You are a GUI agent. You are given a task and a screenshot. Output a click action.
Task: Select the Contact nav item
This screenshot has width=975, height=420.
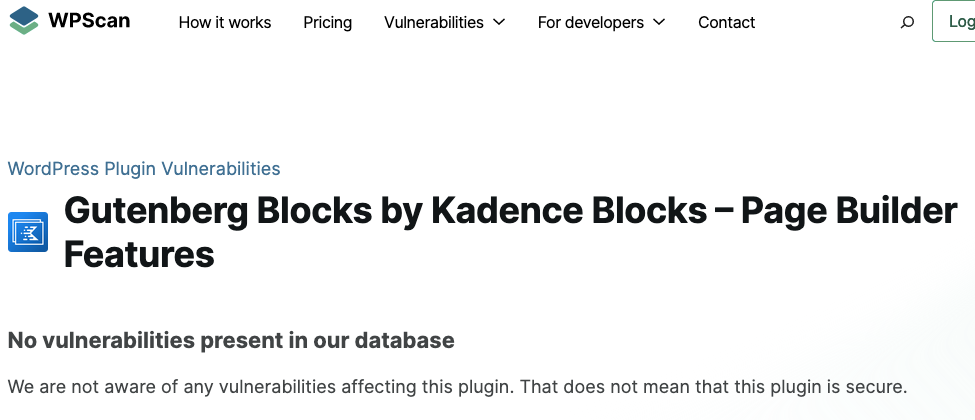pyautogui.click(x=726, y=22)
